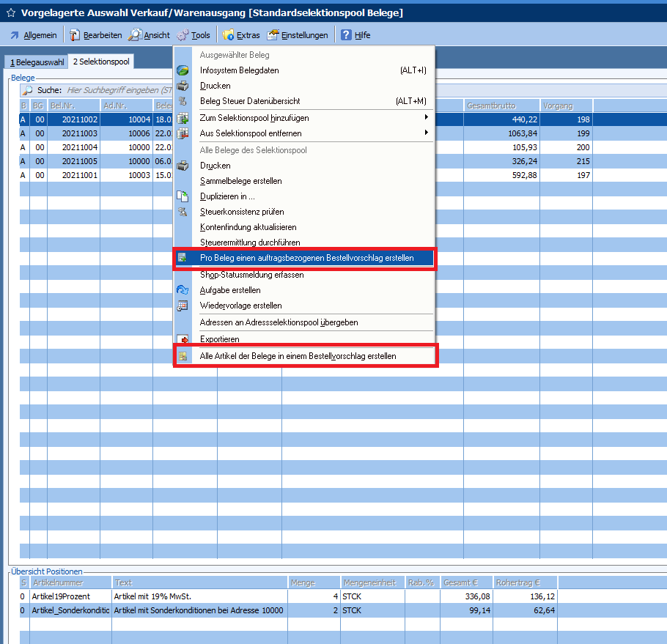667x644 pixels.
Task: Click the Wiedervorlage erstellen calendar icon
Action: pos(183,306)
